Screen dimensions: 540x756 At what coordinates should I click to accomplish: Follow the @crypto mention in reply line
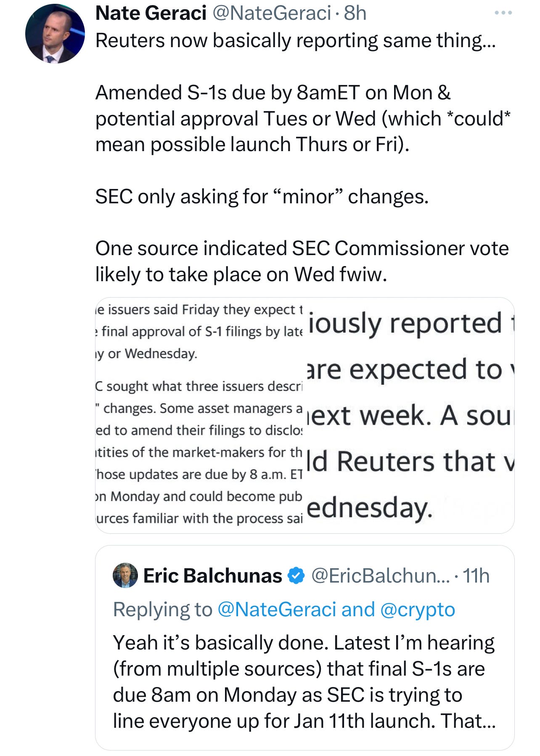[418, 610]
